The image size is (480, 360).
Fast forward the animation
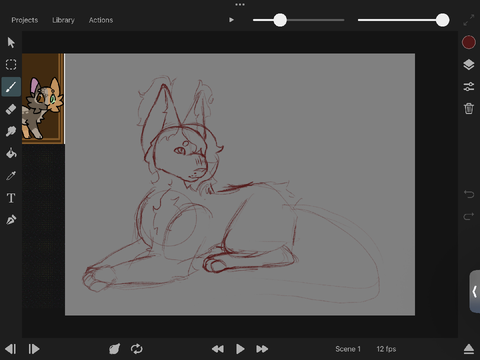[262, 349]
